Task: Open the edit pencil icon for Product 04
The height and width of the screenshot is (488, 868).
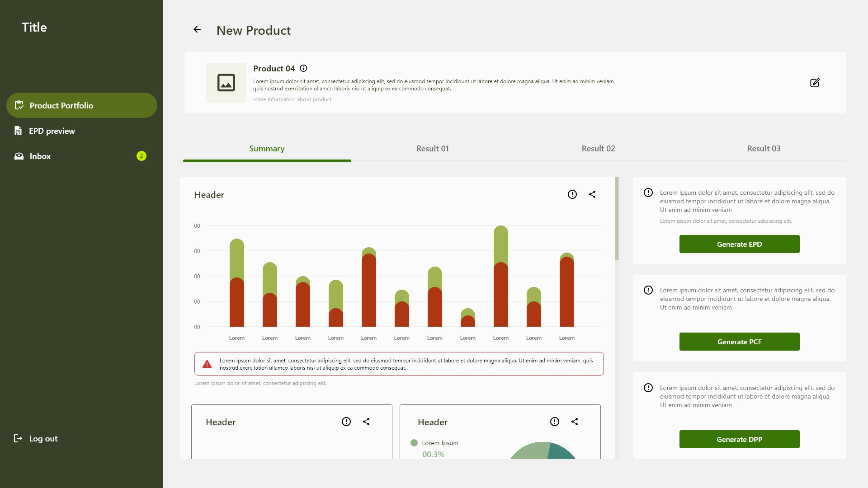Action: (x=815, y=83)
